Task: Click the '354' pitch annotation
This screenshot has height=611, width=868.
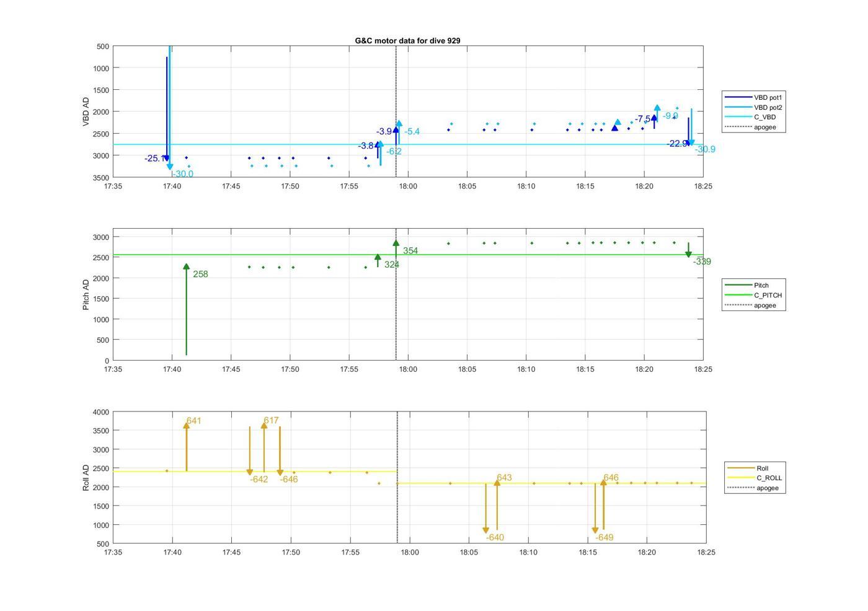Action: click(x=410, y=251)
